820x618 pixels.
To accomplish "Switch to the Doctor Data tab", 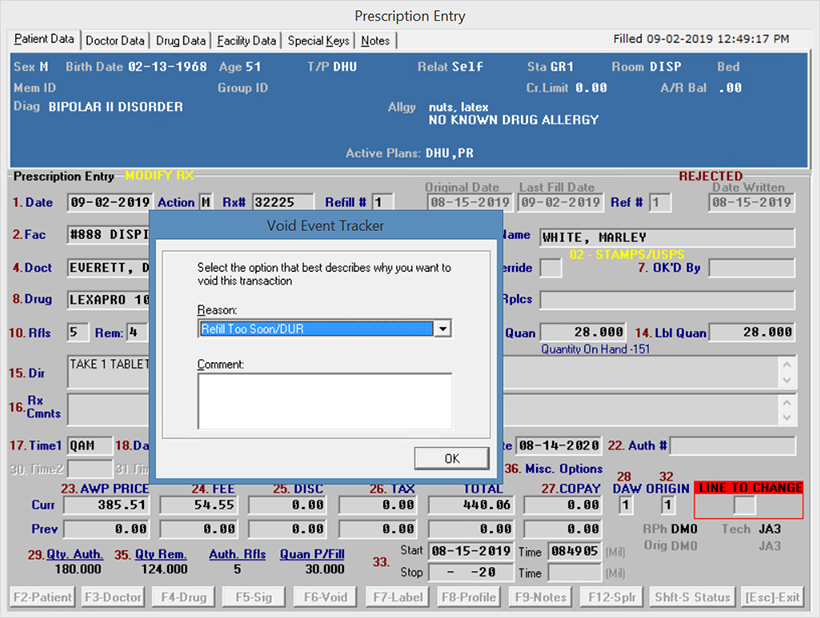I will tap(115, 41).
